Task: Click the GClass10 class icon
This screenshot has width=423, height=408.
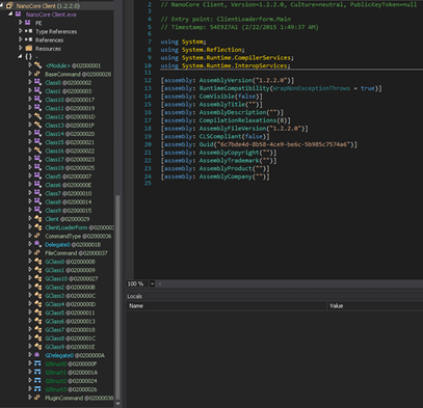Action: pyautogui.click(x=38, y=278)
